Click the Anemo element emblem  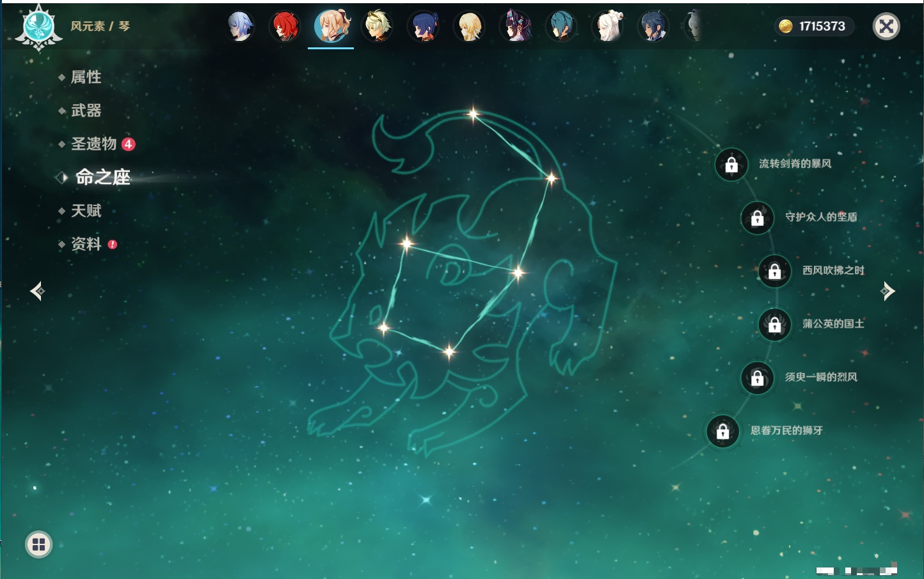click(38, 28)
